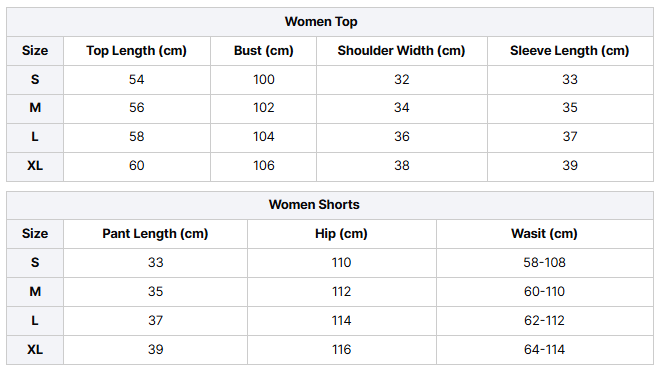Select the Sleeve Length (cm) header
The height and width of the screenshot is (372, 660).
570,50
